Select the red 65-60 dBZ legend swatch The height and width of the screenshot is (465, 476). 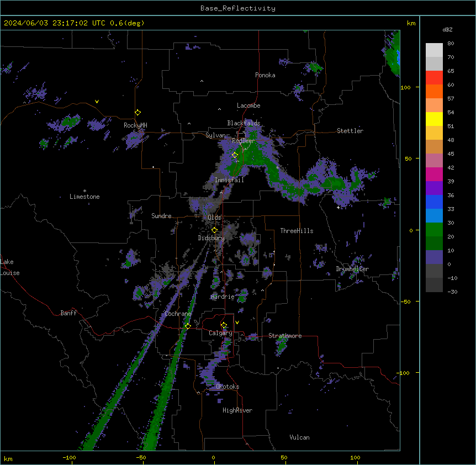pyautogui.click(x=434, y=78)
